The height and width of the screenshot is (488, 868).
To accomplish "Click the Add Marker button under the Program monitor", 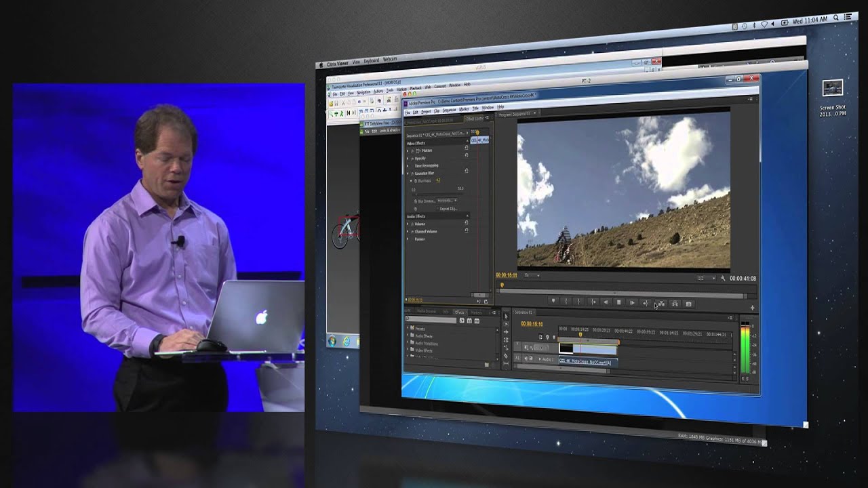I will [x=553, y=302].
